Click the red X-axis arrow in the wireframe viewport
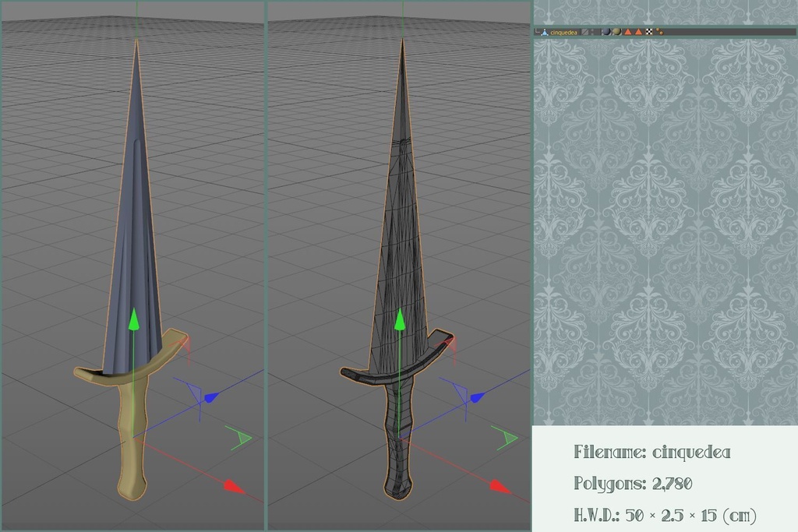This screenshot has height=532, width=798. (x=501, y=486)
